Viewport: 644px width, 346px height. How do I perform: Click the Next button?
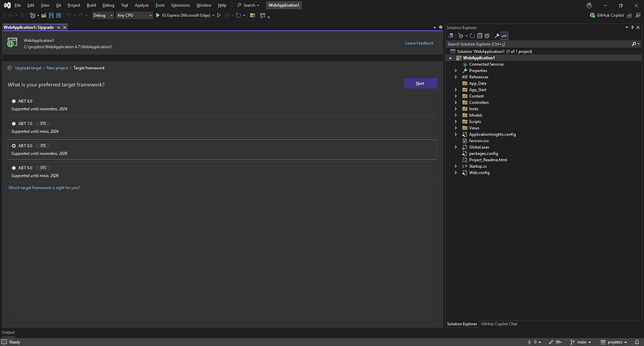pos(420,83)
